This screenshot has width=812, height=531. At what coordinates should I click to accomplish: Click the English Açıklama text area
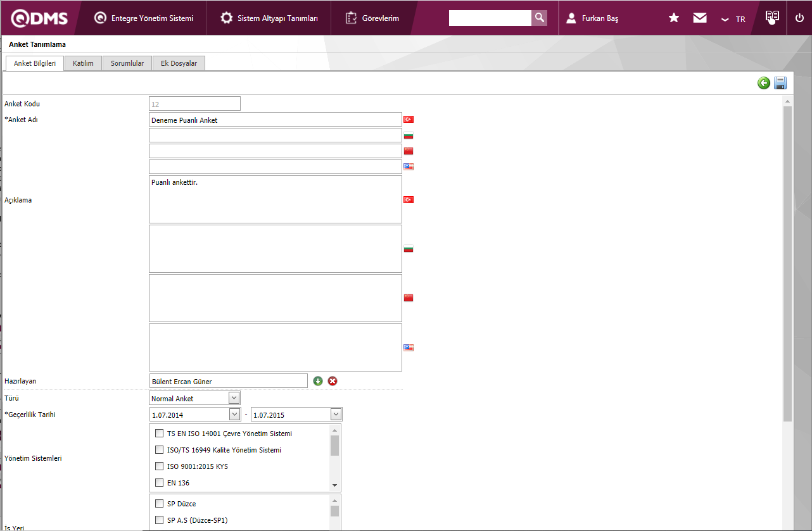[276, 347]
